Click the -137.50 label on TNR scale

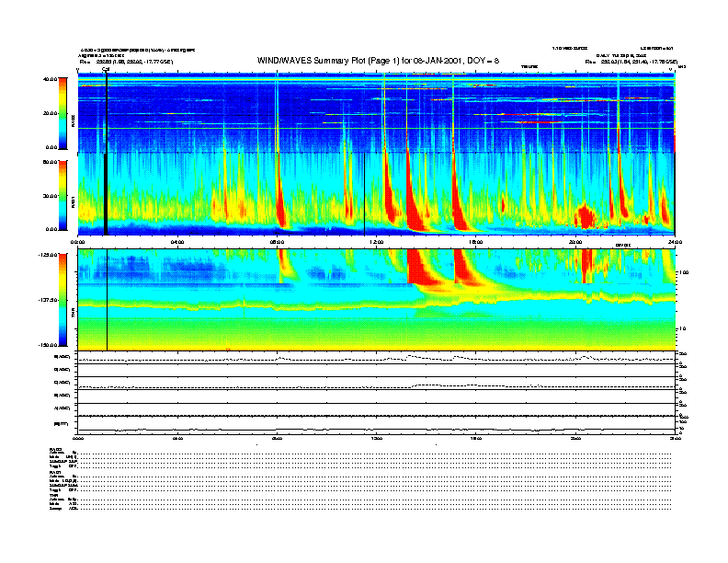(x=49, y=300)
